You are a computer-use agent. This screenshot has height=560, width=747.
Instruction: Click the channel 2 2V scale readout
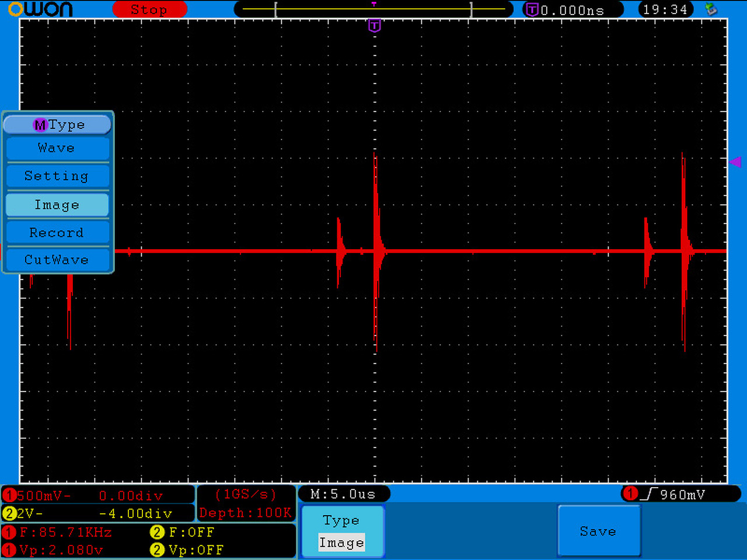click(30, 514)
